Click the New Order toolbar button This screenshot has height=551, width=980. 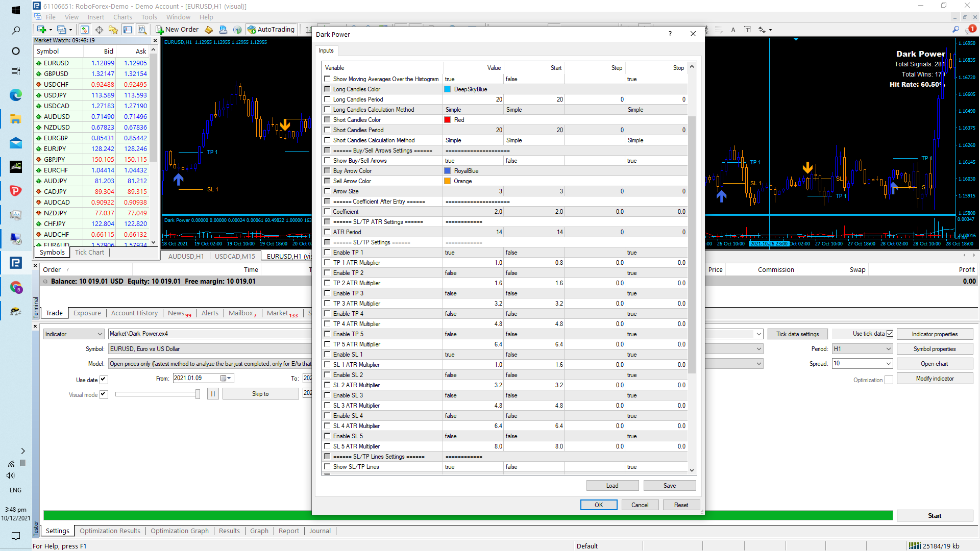click(x=177, y=30)
